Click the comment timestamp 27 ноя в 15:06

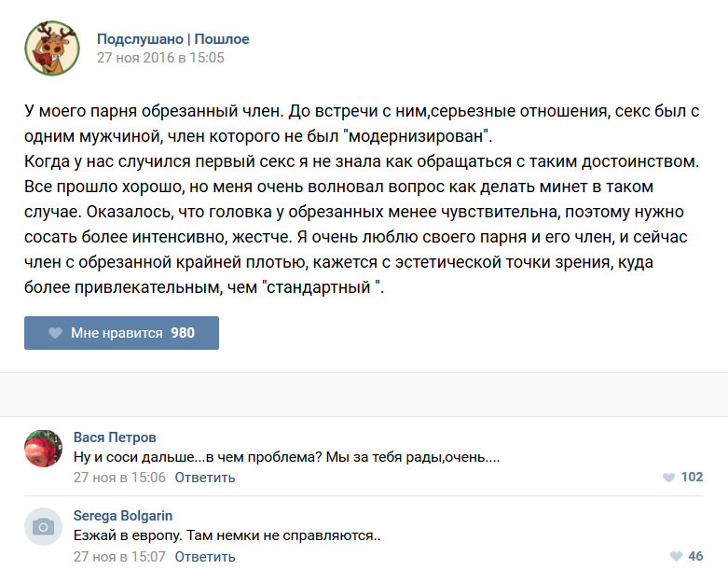(x=119, y=478)
